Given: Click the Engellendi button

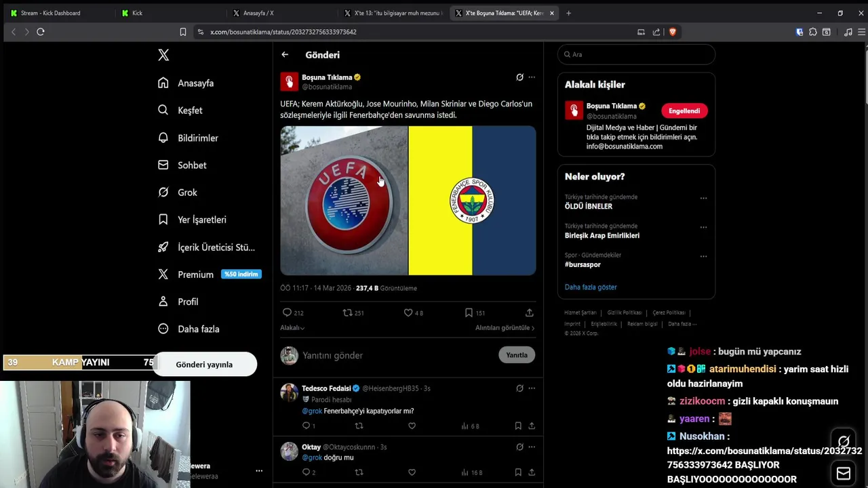Looking at the screenshot, I should click(684, 111).
